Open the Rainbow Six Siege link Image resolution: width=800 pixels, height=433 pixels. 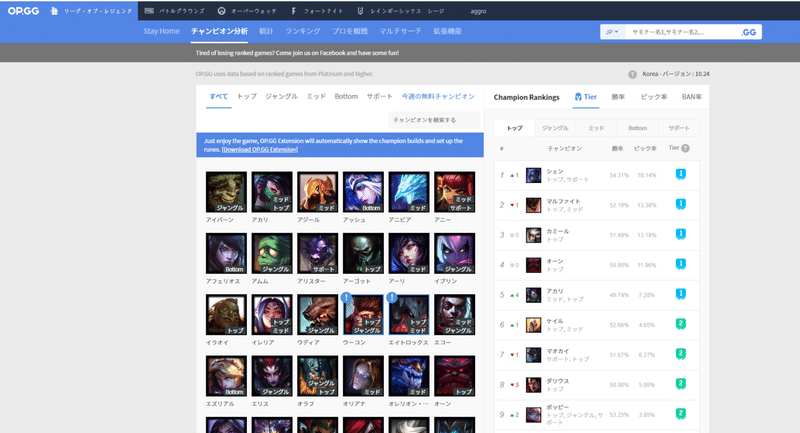401,11
